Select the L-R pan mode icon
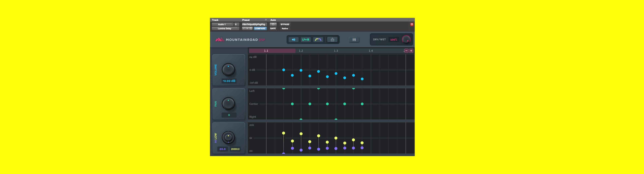This screenshot has width=644, height=174. [x=306, y=40]
